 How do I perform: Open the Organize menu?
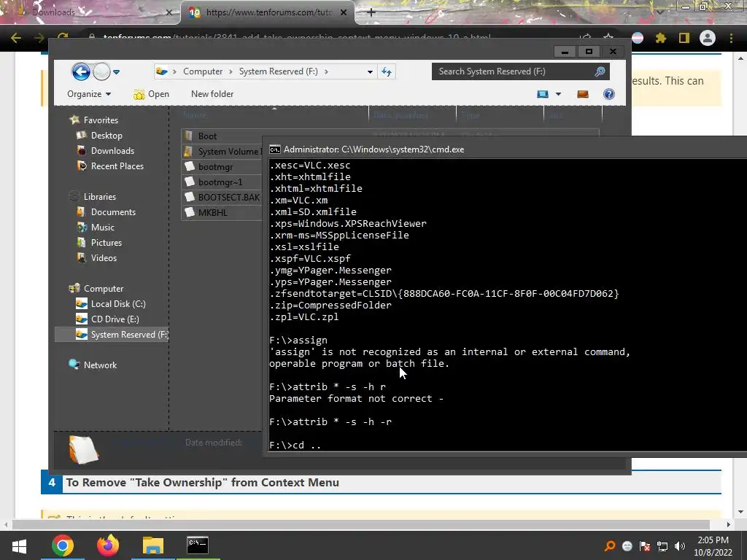pos(89,94)
